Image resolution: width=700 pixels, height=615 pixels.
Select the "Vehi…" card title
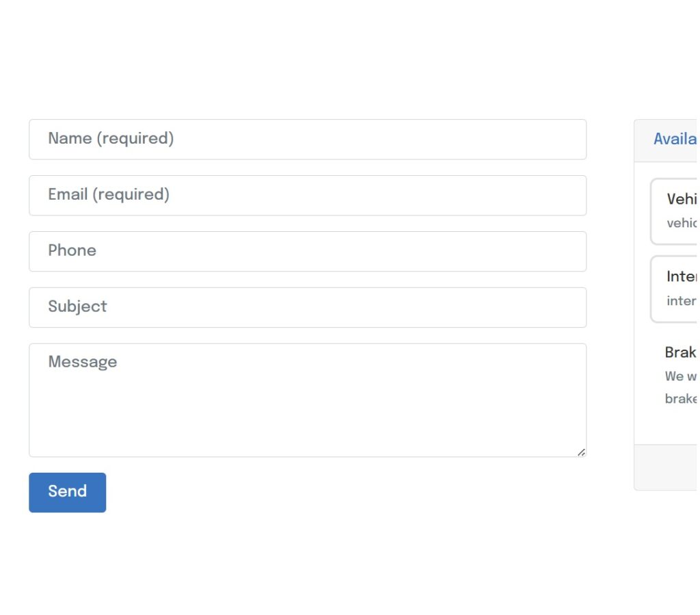coord(682,199)
